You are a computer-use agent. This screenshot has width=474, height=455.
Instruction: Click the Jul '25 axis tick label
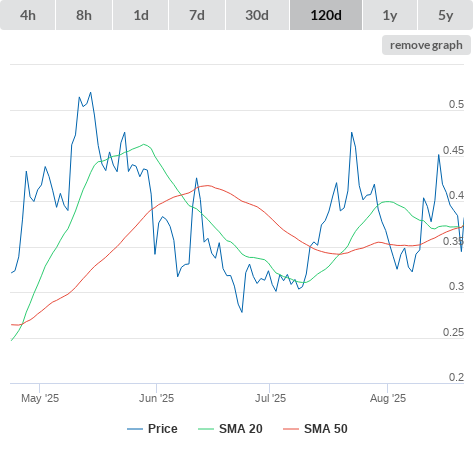click(270, 398)
